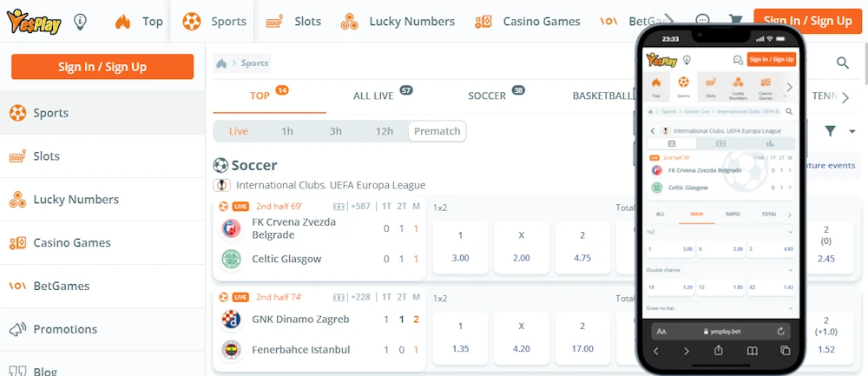Image resolution: width=868 pixels, height=376 pixels.
Task: Open Lucky Numbers in top navigation
Action: click(398, 22)
